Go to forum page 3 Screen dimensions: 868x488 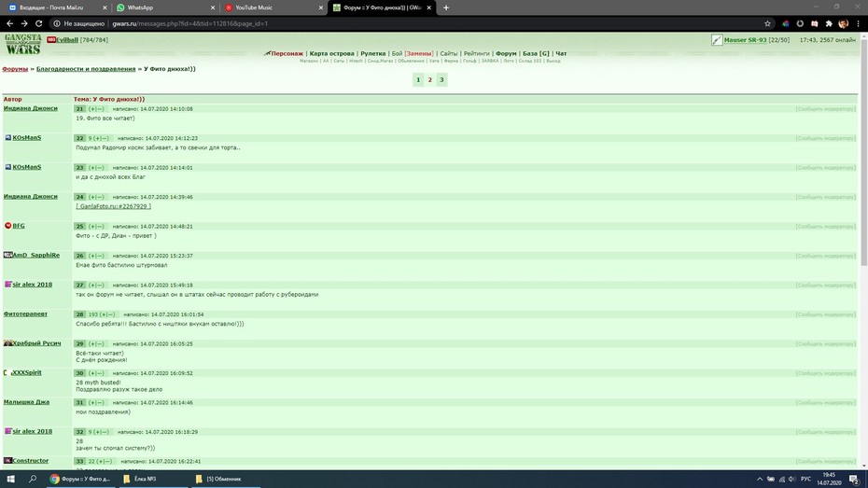pos(441,79)
